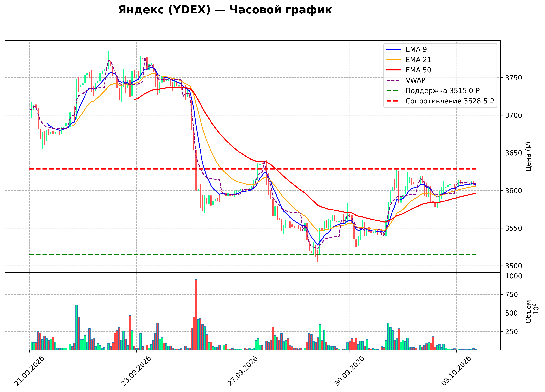The width and height of the screenshot is (545, 392).
Task: Click date label 21.09.2026
Action: click(x=29, y=371)
